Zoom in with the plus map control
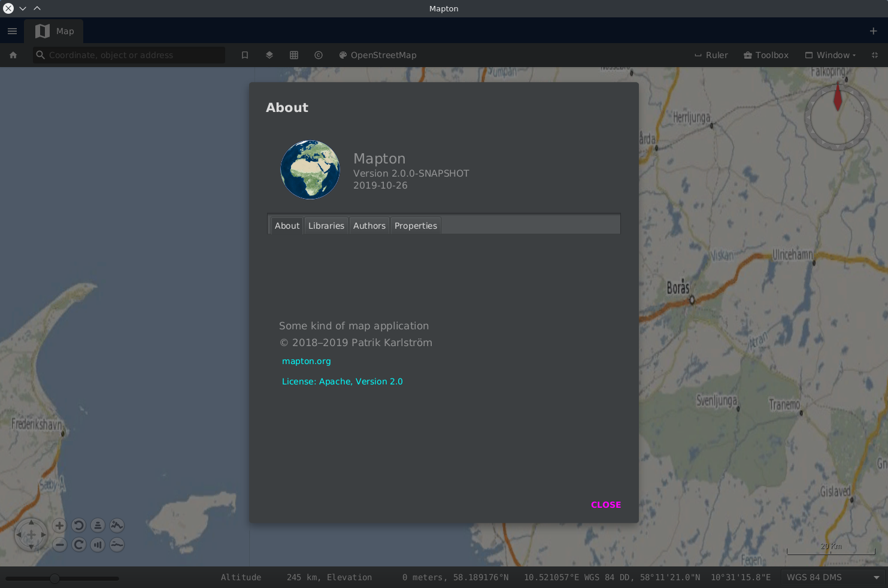Screen dimensions: 888x588 tap(59, 526)
